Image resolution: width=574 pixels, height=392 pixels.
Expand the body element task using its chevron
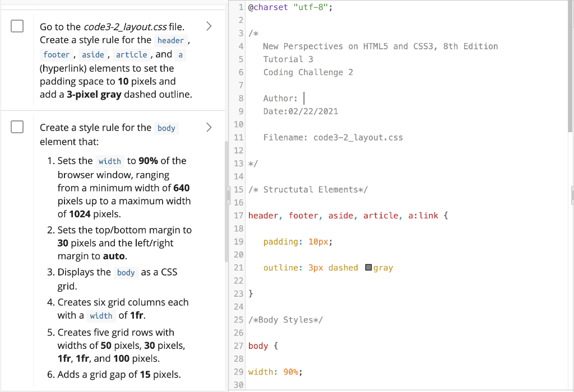pyautogui.click(x=209, y=127)
